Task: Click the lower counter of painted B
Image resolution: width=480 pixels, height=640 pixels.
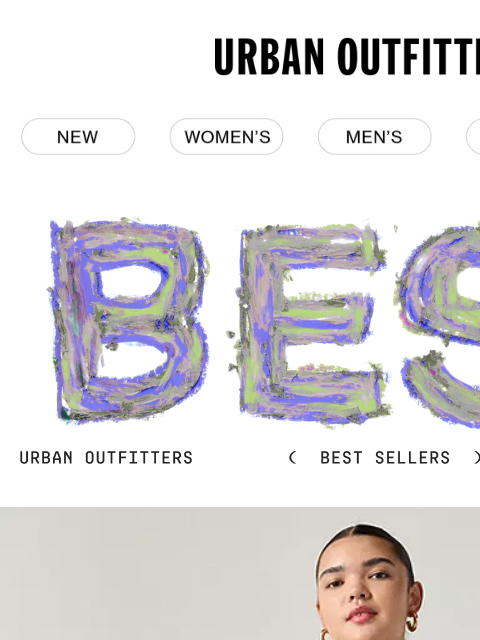Action: click(x=135, y=360)
